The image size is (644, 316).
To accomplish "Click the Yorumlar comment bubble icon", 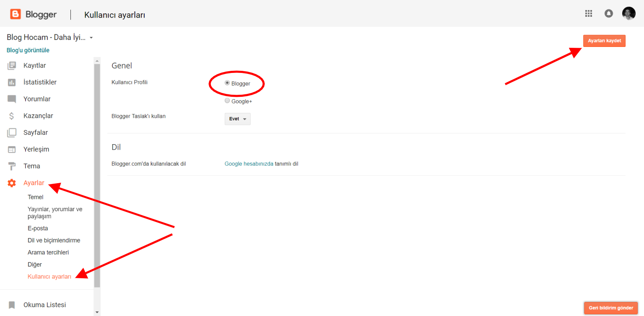I will pos(12,99).
